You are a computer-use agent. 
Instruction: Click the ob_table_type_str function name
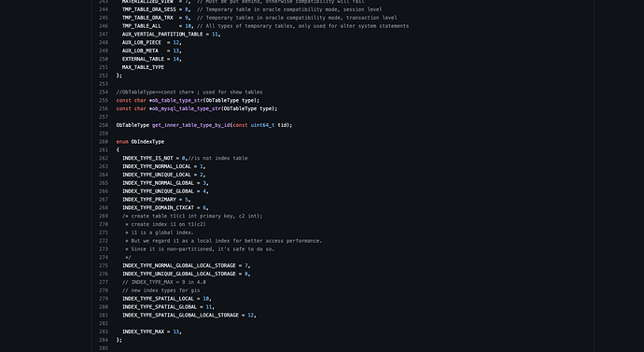(x=177, y=100)
